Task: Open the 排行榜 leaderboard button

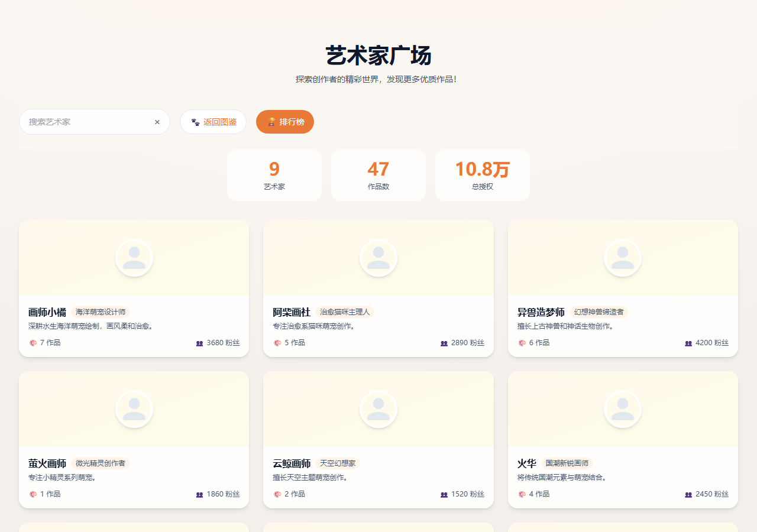Action: [285, 122]
